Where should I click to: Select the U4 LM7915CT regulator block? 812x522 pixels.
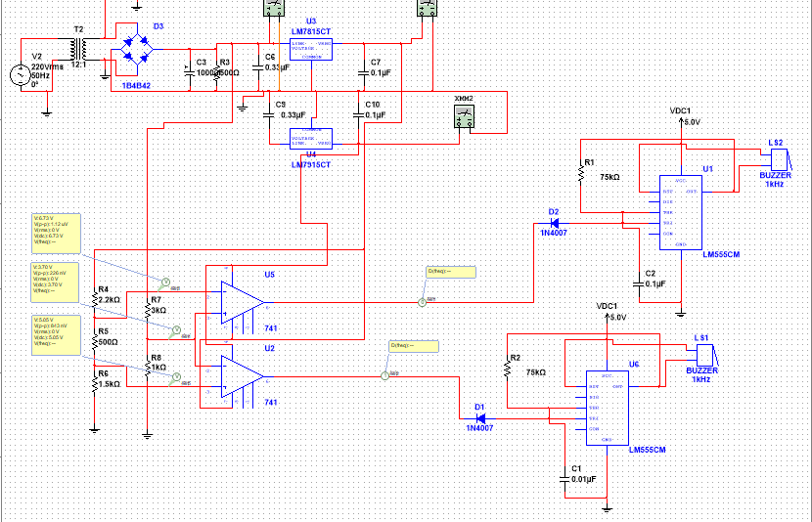[311, 138]
